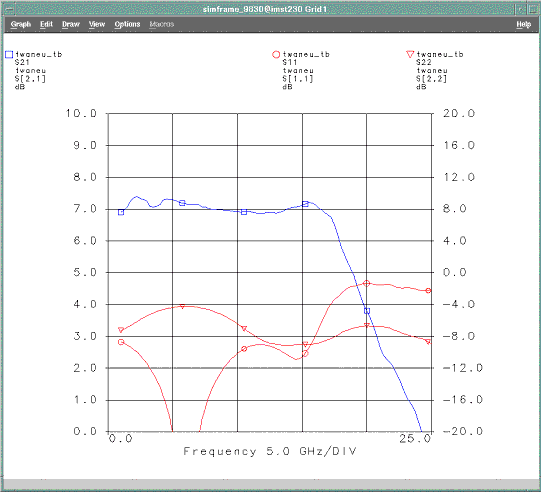This screenshot has height=492, width=541.
Task: Click the red circle marker at S11 peak
Action: 367,283
